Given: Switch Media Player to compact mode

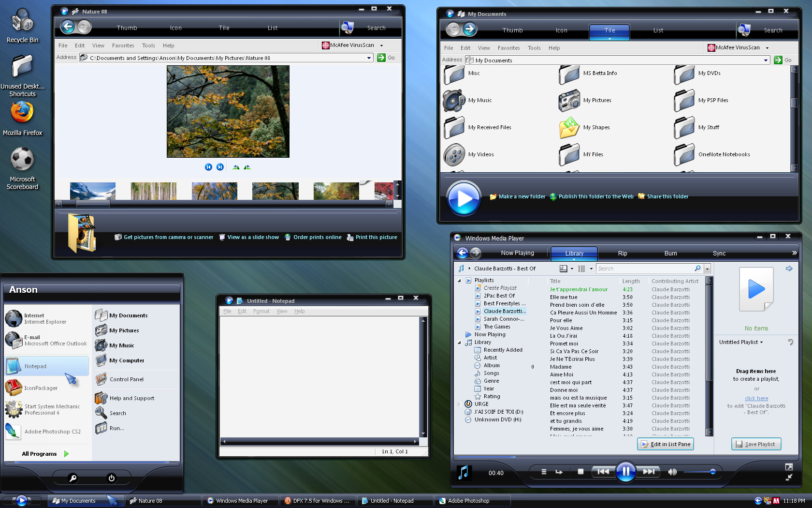Looking at the screenshot, I should click(789, 478).
